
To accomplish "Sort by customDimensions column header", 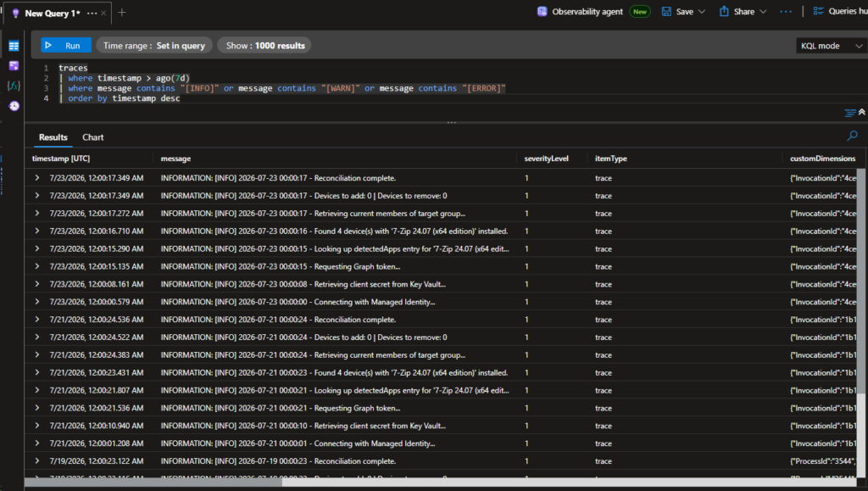I will (x=822, y=159).
